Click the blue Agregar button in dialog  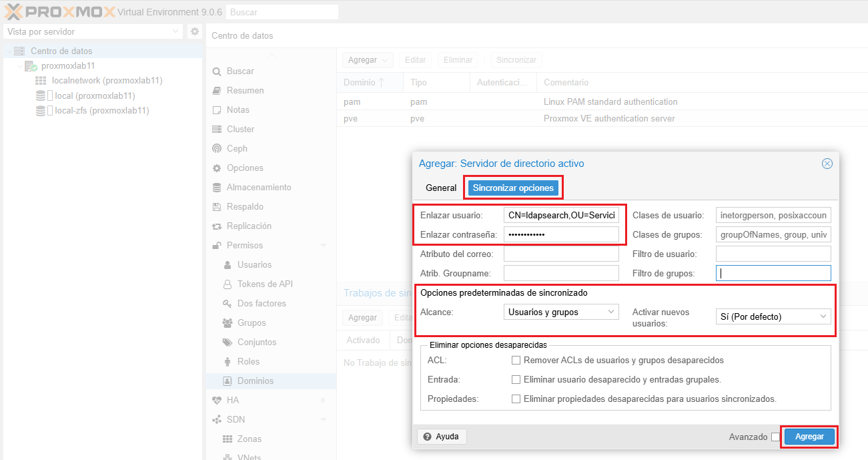point(809,436)
